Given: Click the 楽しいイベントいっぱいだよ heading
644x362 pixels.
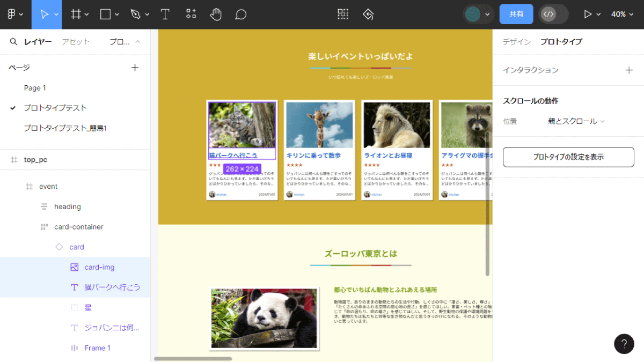Looking at the screenshot, I should [361, 56].
